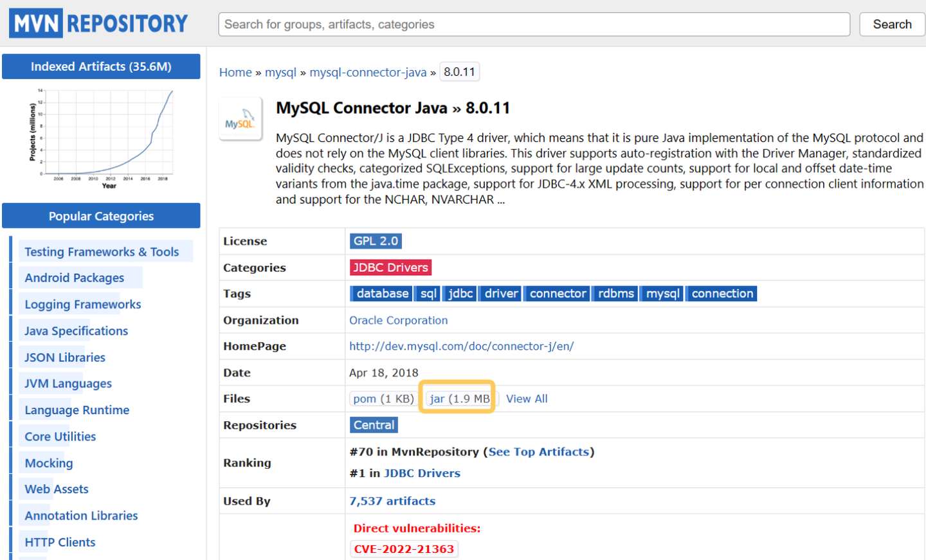Open the mysql-connector-java breadcrumb link
This screenshot has width=926, height=560.
[x=368, y=72]
